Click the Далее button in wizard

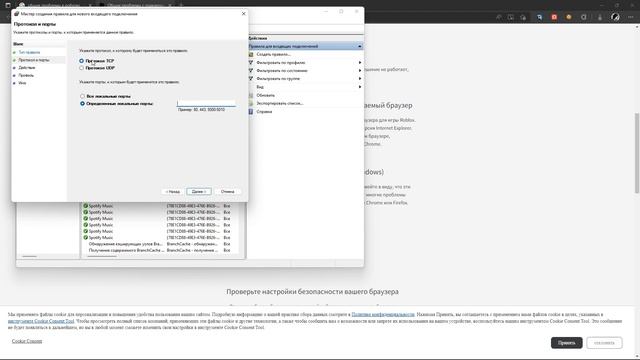[199, 191]
